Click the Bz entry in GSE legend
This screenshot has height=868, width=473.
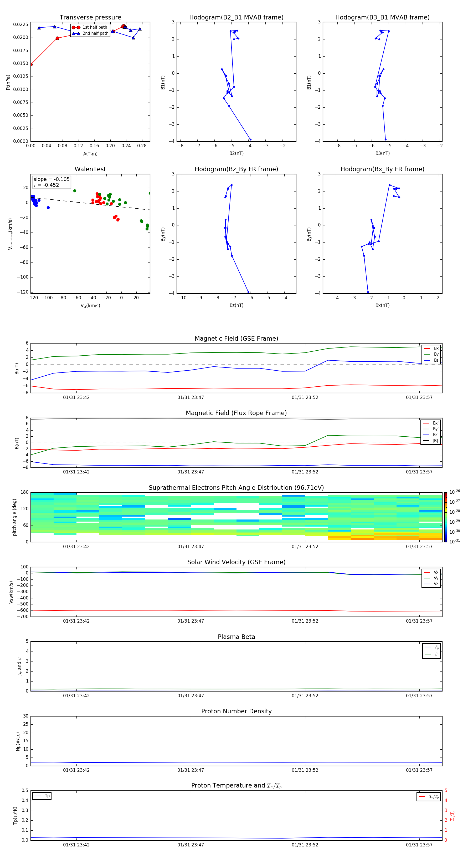[x=431, y=360]
